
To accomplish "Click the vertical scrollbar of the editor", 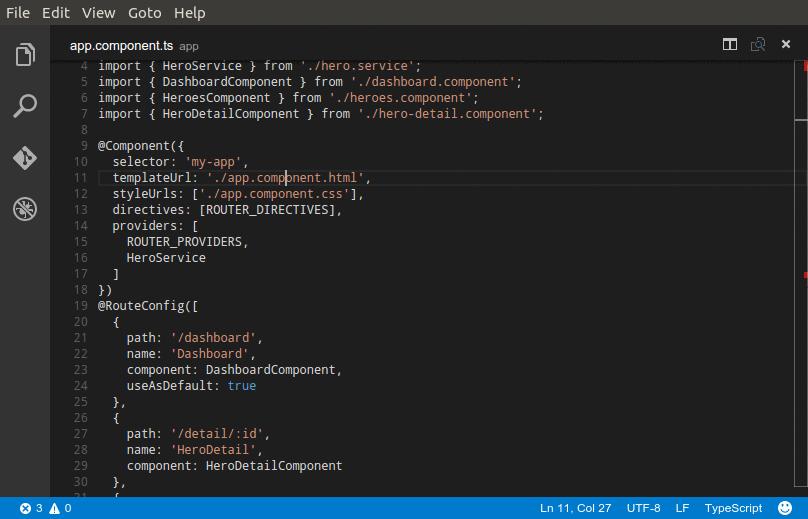I will tap(801, 273).
